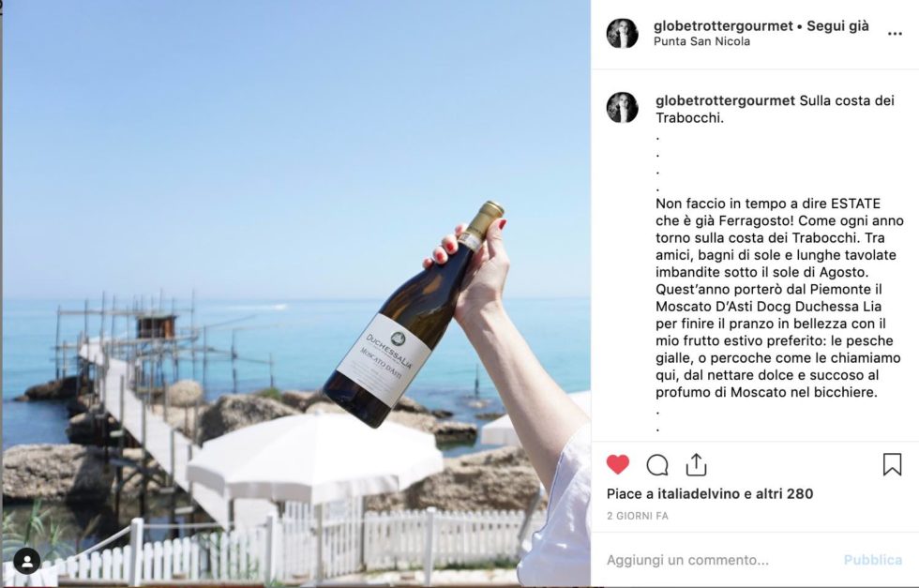Image resolution: width=919 pixels, height=588 pixels.
Task: Click the Pubblica button
Action: pos(873,560)
